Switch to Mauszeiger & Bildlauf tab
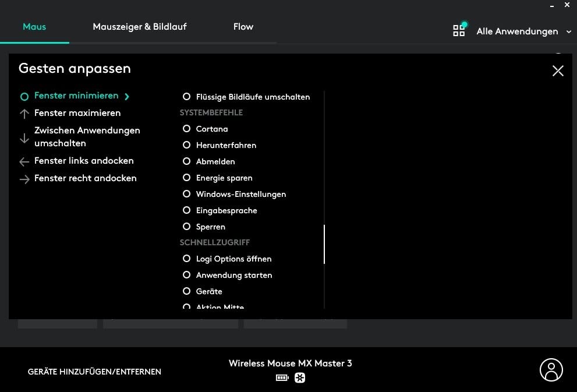This screenshot has height=392, width=577. tap(140, 26)
